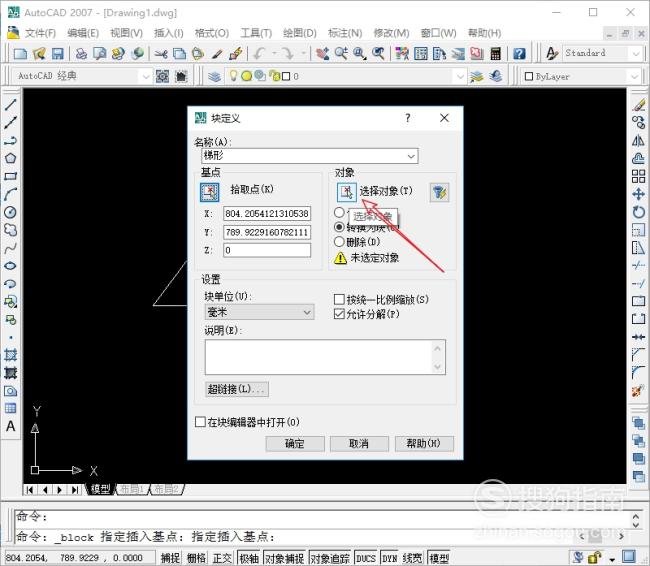The width and height of the screenshot is (650, 566).
Task: Expand the block name 梯形 dropdown
Action: [411, 156]
